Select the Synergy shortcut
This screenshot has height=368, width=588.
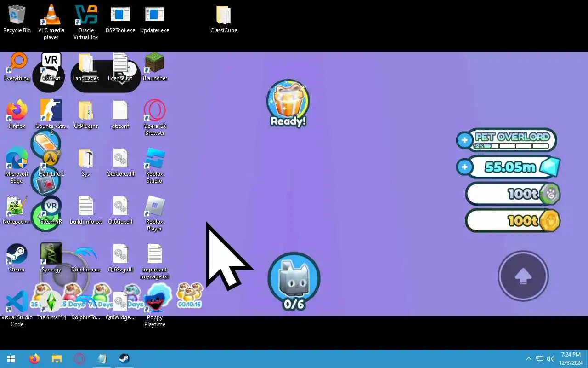click(51, 259)
